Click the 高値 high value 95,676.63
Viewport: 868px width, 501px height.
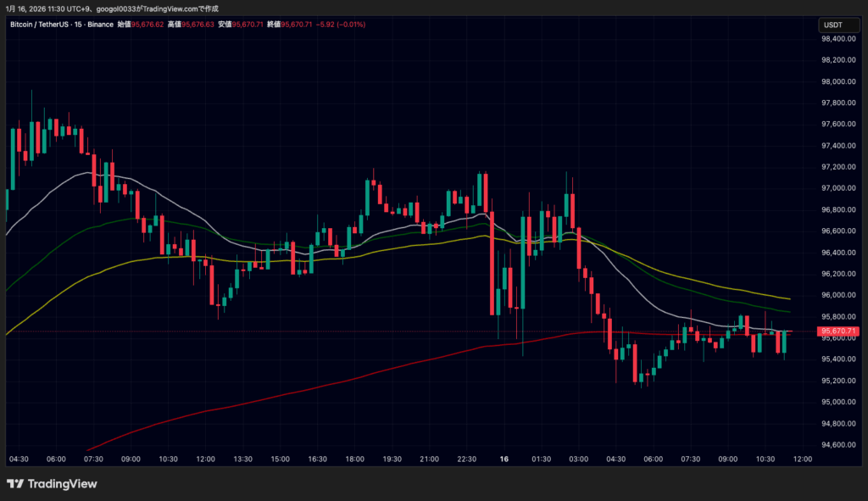click(x=198, y=25)
